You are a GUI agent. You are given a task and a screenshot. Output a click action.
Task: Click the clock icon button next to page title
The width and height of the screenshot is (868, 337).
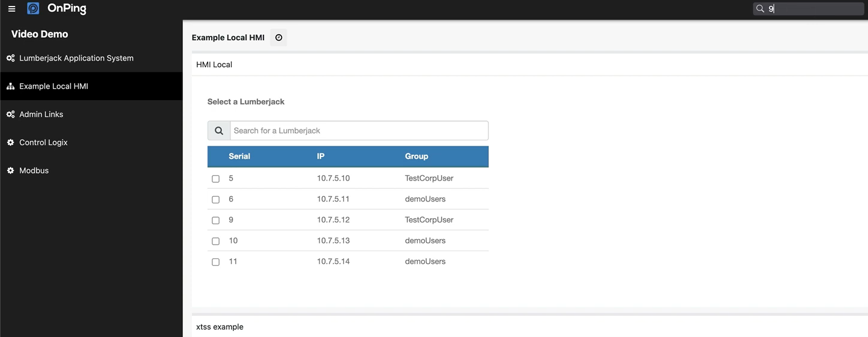pos(278,37)
